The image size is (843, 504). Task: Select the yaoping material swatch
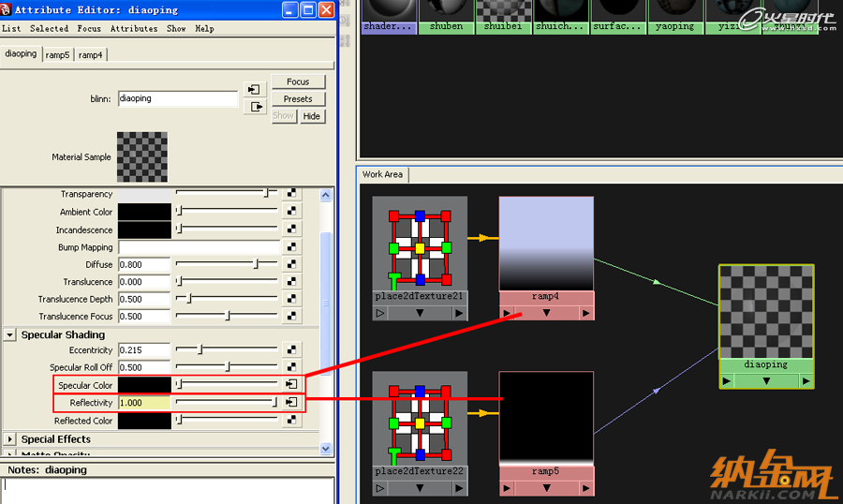tap(674, 17)
